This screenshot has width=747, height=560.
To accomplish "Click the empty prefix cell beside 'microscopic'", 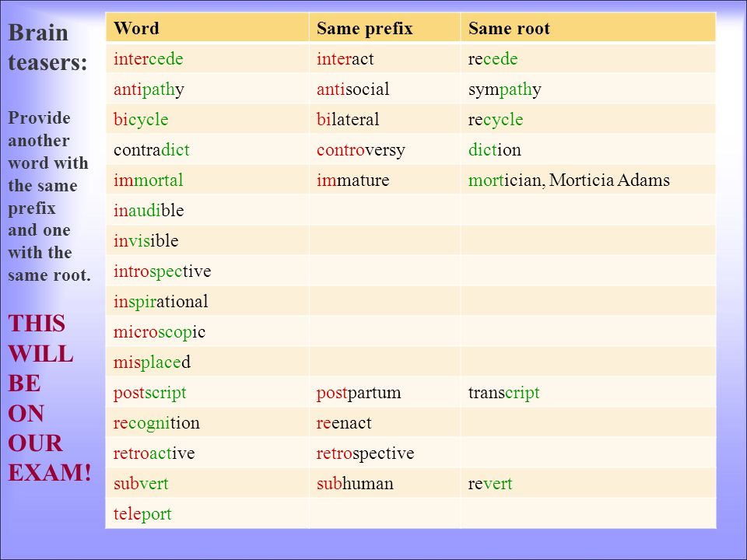I will pyautogui.click(x=385, y=331).
